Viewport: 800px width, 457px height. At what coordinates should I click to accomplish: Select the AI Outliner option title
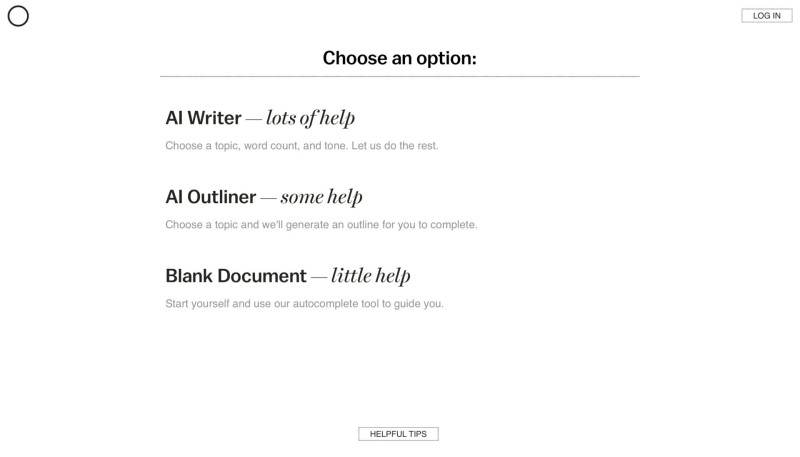(x=210, y=197)
